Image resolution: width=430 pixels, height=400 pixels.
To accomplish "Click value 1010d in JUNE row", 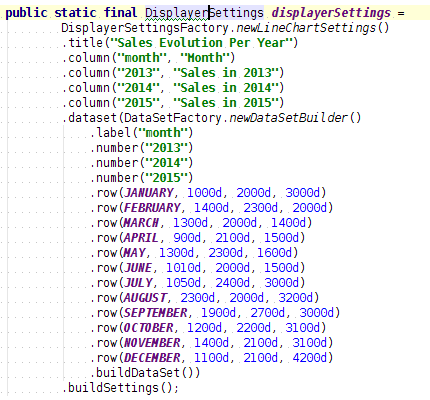I will coord(183,268).
